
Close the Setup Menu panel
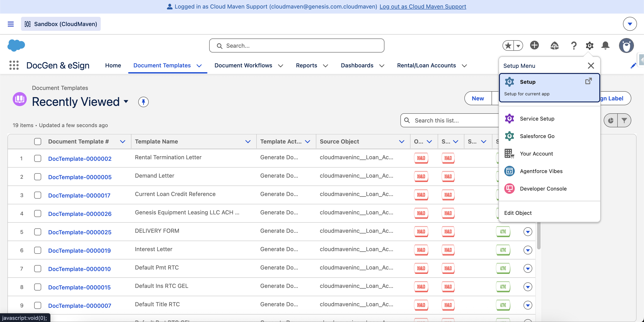pos(591,66)
